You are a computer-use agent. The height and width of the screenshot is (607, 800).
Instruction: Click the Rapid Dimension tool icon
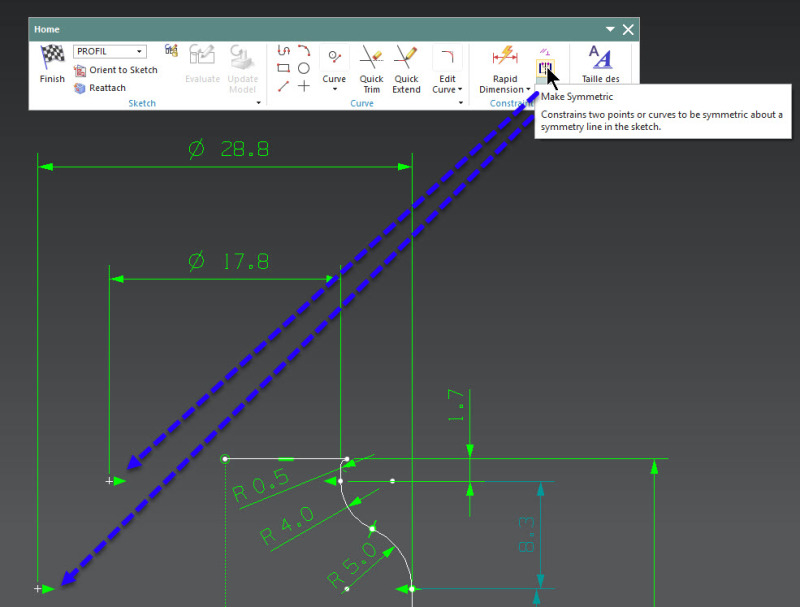pos(505,57)
